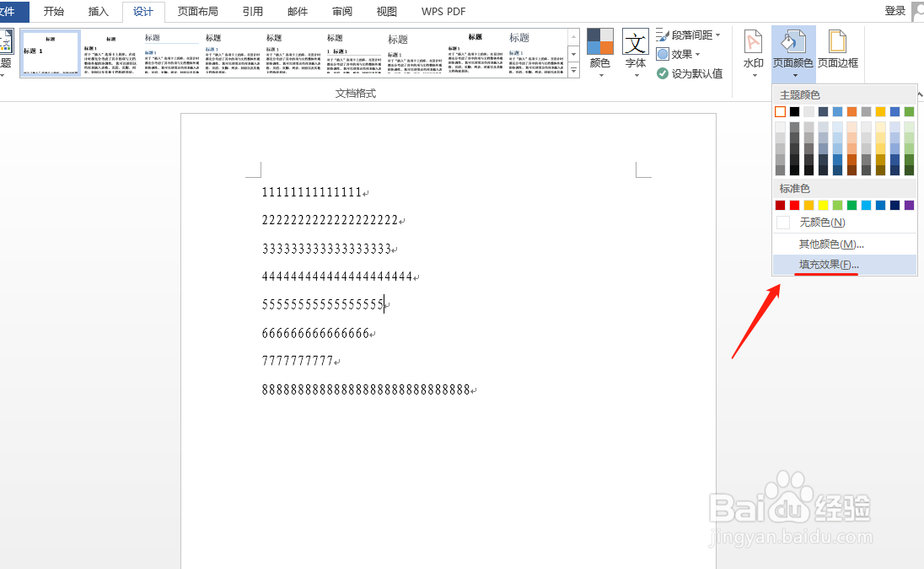Pick dark navy standard color swatch

point(894,205)
